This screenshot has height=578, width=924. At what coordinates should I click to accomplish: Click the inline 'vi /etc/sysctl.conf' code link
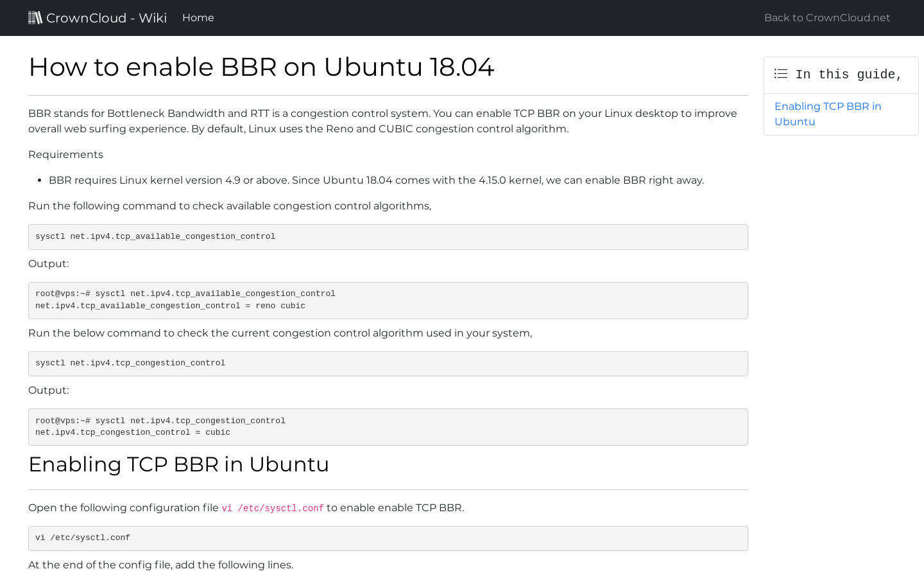273,508
